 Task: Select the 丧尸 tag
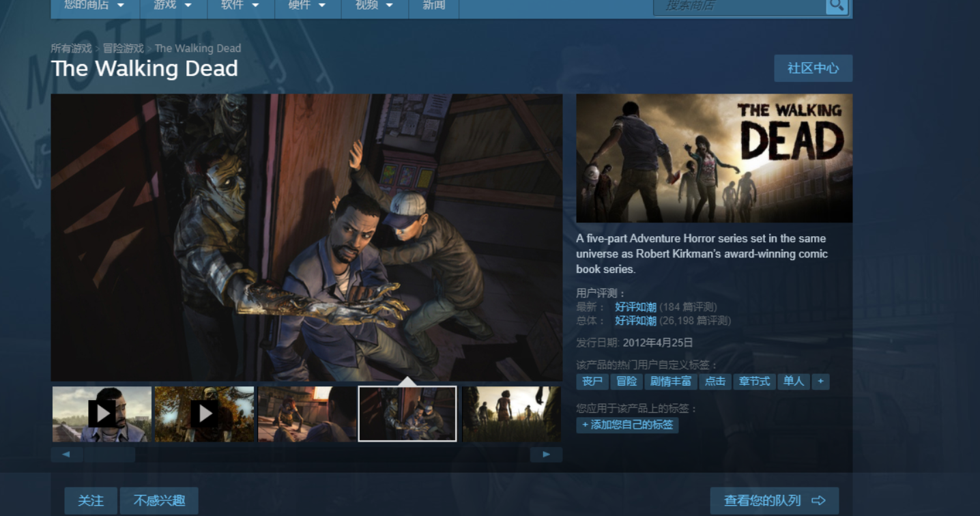pos(592,382)
